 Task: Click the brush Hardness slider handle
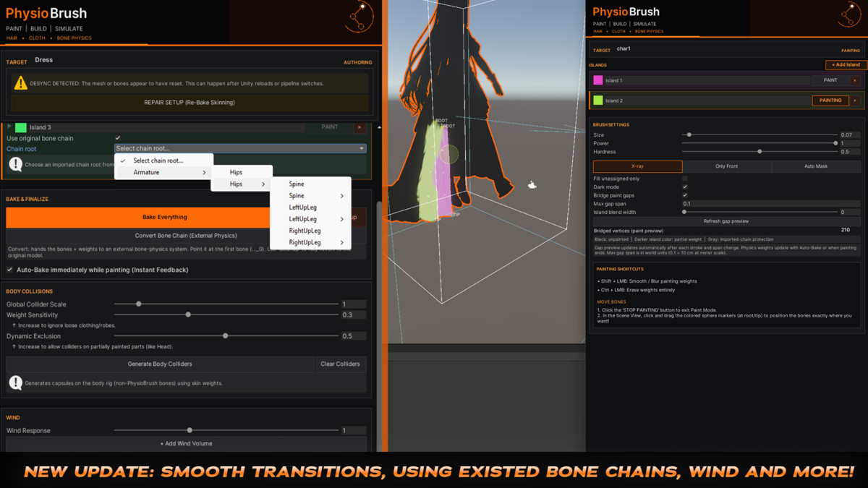(759, 152)
